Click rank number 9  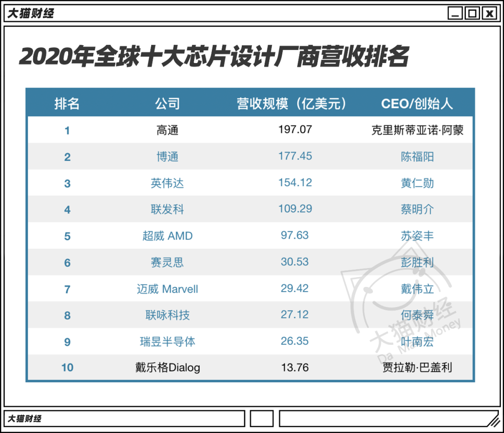[x=67, y=342]
